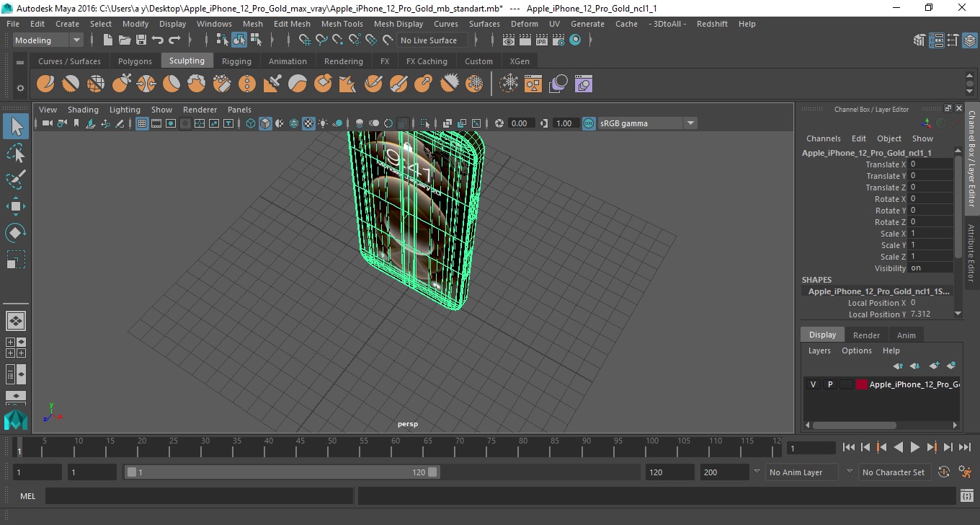Viewport: 980px width, 525px height.
Task: Toggle layer playback P box
Action: tap(830, 384)
